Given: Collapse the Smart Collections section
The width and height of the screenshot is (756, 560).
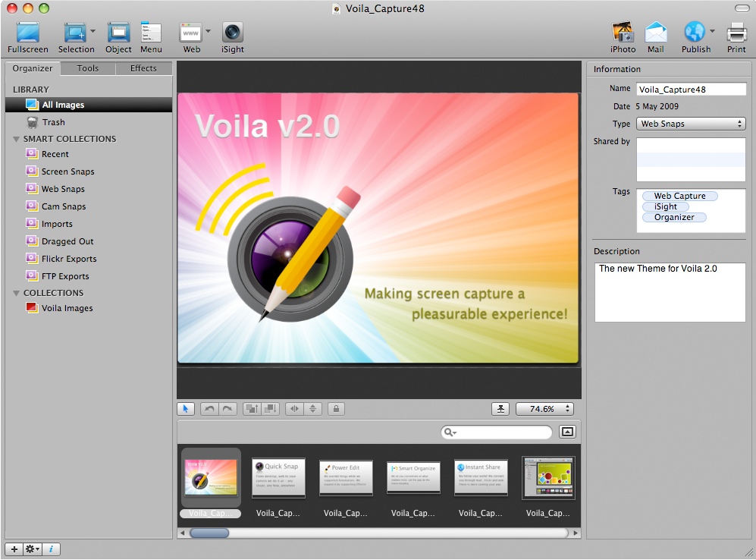Looking at the screenshot, I should tap(17, 139).
